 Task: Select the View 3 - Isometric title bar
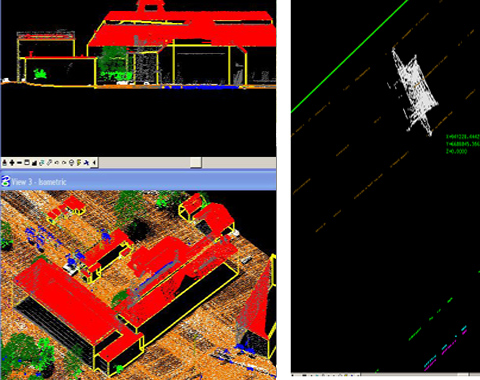point(138,181)
